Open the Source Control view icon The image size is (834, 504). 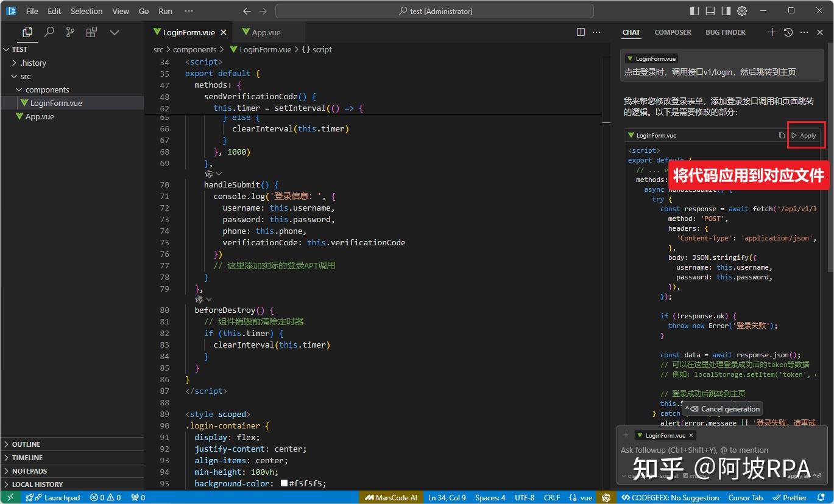point(71,32)
